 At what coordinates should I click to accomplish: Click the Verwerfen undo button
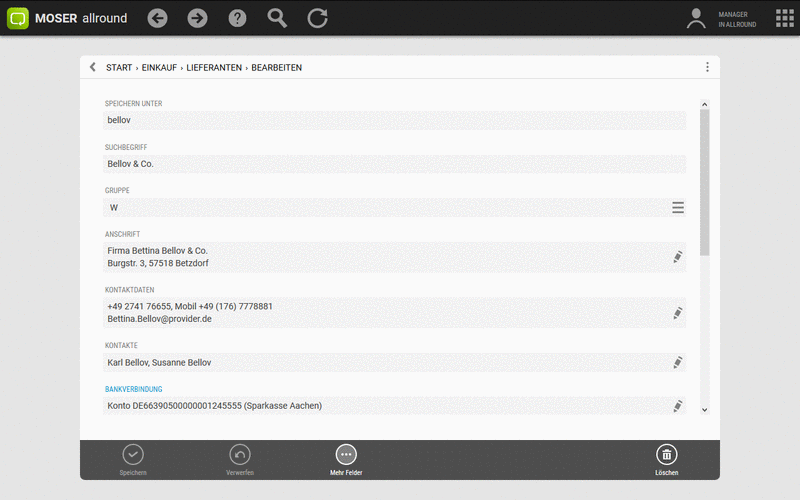[x=240, y=459]
